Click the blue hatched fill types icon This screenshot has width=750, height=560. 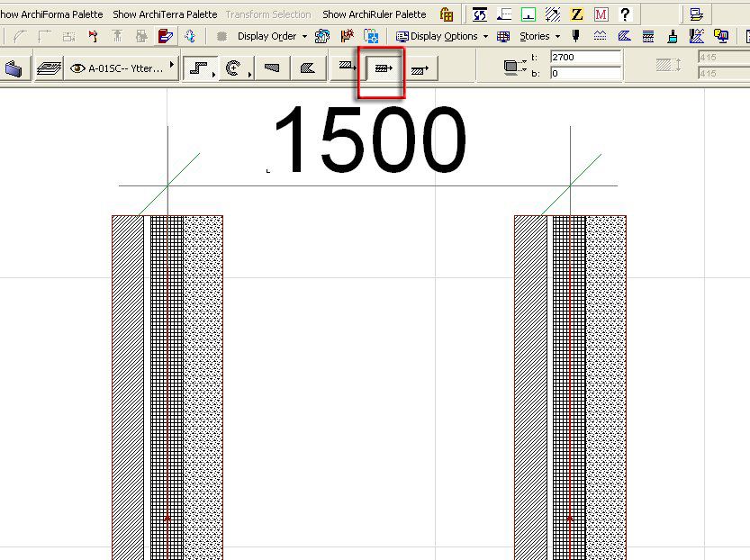(624, 36)
